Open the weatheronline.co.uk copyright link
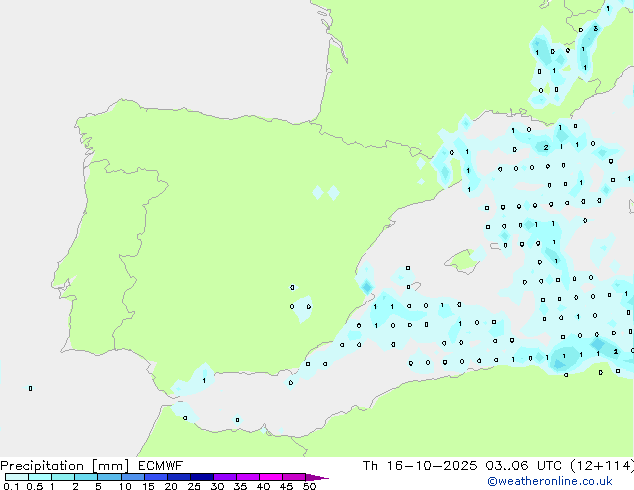Image resolution: width=634 pixels, height=490 pixels. 550,481
